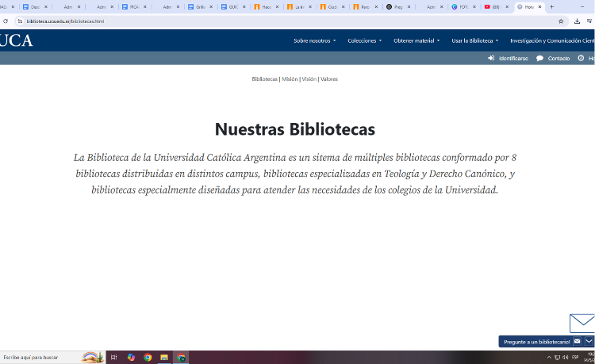This screenshot has height=364, width=595.
Task: Click the Contacto link
Action: (x=559, y=58)
